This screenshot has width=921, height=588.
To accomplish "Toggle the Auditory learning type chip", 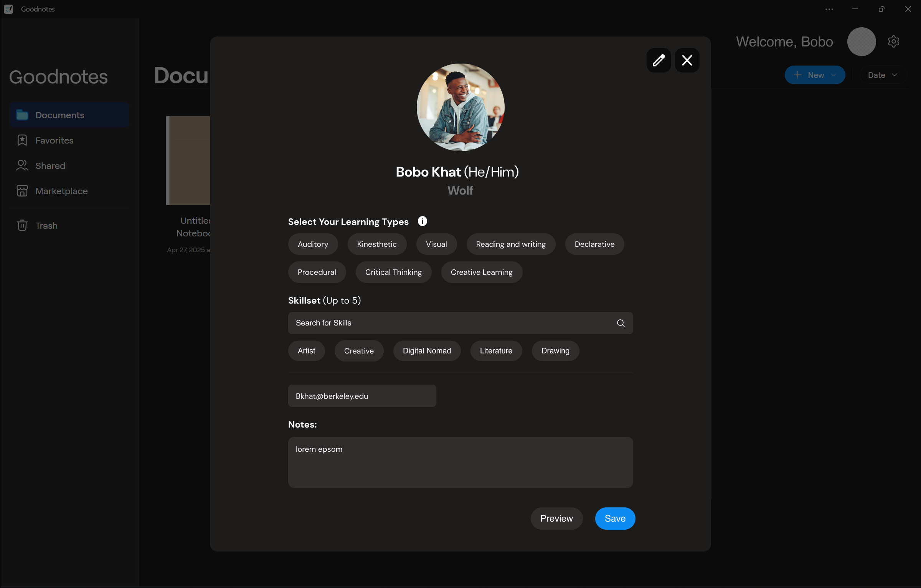I will tap(313, 244).
